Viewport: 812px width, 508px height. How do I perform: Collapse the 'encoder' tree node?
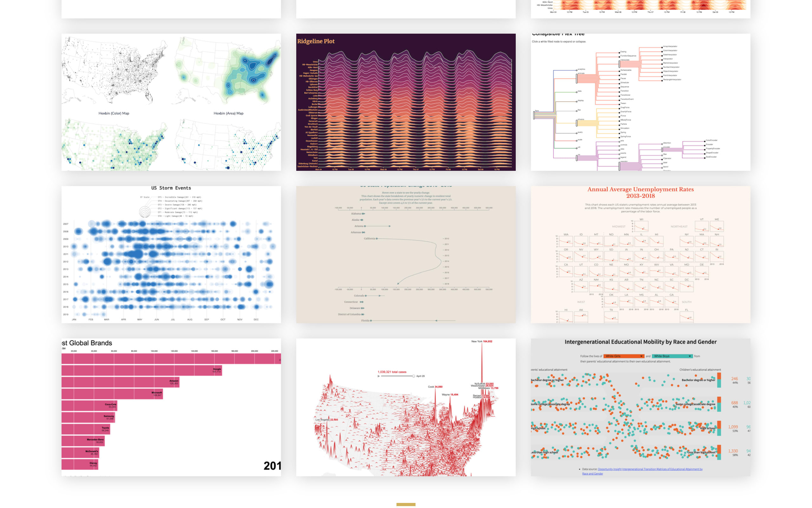point(662,150)
